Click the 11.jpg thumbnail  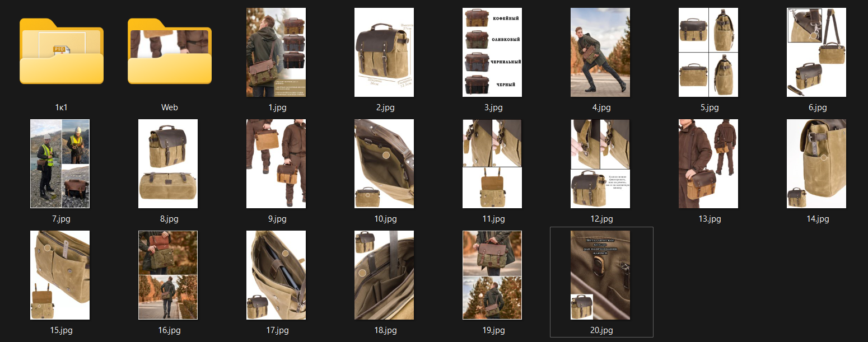[492, 163]
